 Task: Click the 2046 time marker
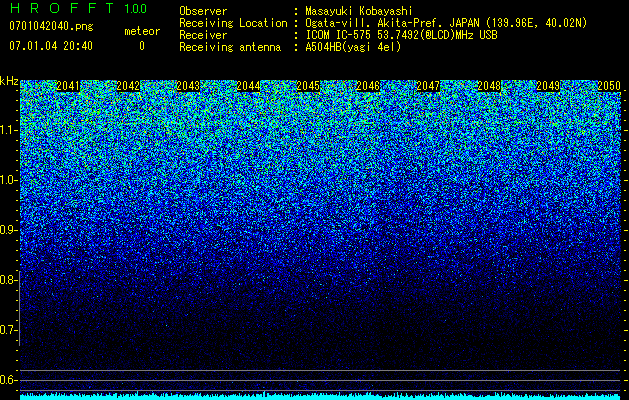pyautogui.click(x=368, y=86)
